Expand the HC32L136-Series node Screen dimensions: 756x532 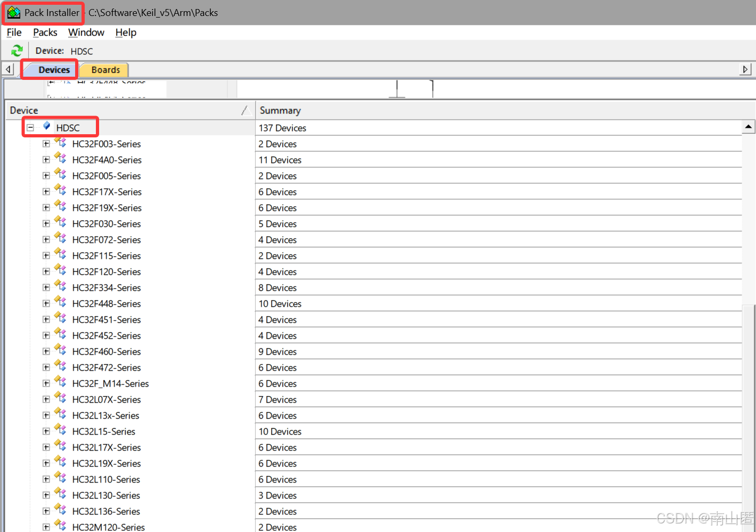[x=46, y=511]
